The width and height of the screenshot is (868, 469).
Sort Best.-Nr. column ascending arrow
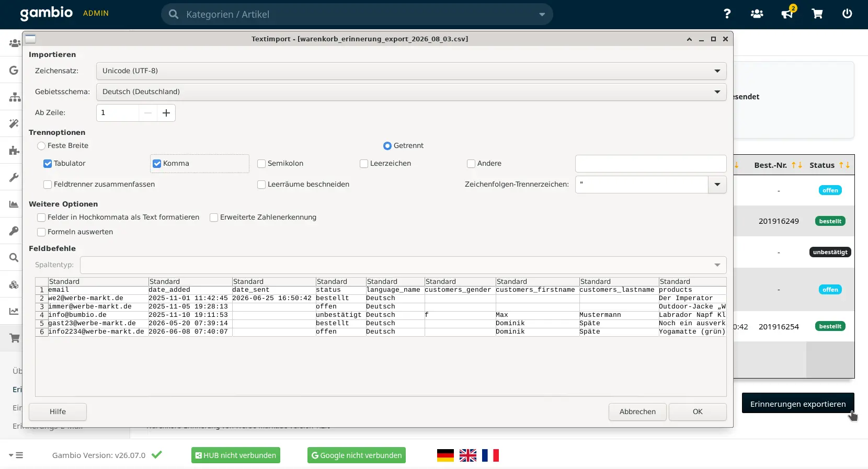pyautogui.click(x=794, y=165)
